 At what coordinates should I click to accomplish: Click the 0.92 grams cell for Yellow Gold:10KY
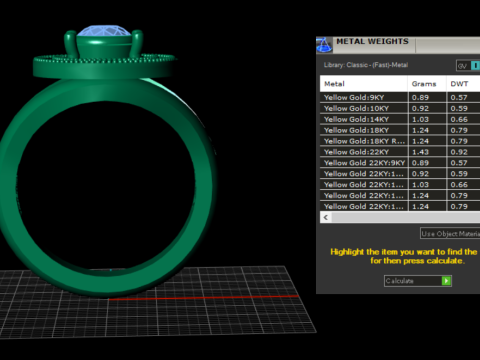[x=427, y=108]
